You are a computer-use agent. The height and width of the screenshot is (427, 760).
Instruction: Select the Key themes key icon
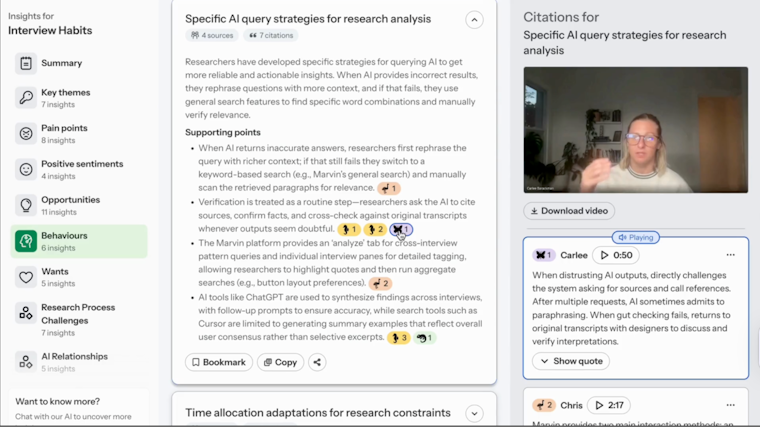coord(26,98)
